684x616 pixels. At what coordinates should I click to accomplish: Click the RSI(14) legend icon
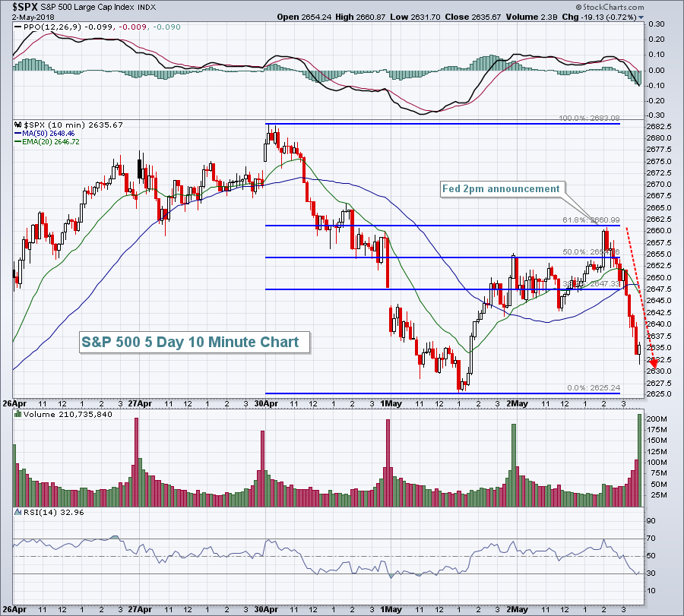tap(17, 513)
